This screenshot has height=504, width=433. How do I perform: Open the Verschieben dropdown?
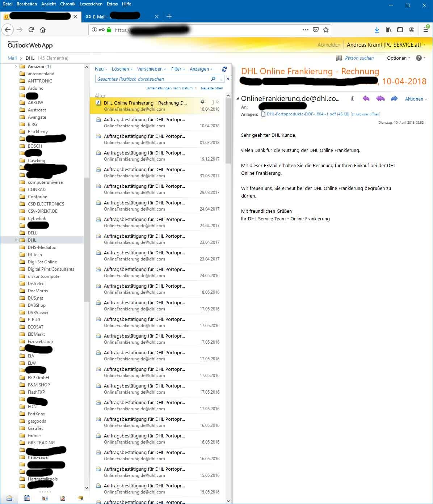tap(151, 69)
